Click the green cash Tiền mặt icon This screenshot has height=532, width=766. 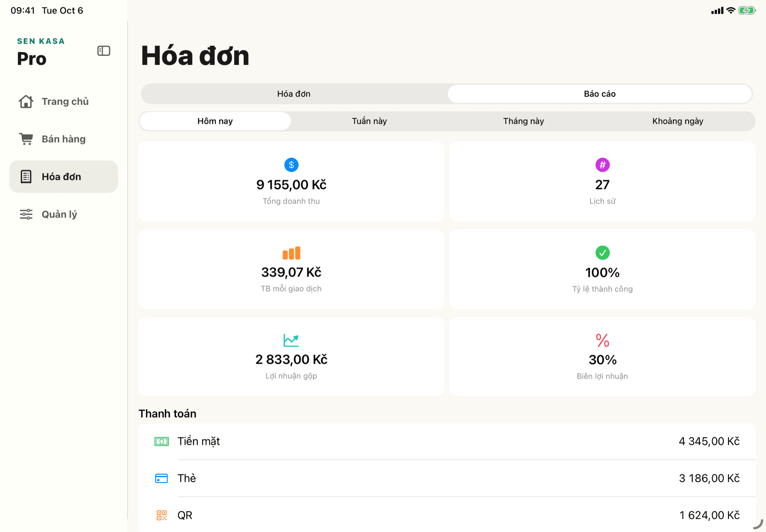point(162,441)
